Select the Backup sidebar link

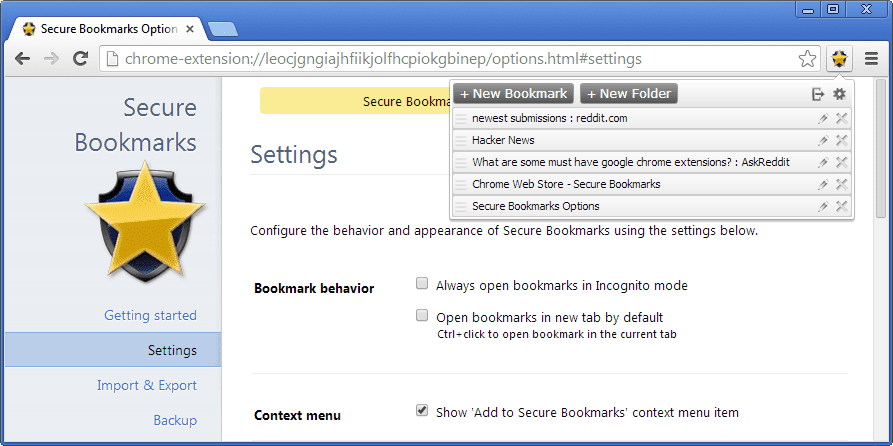(175, 420)
